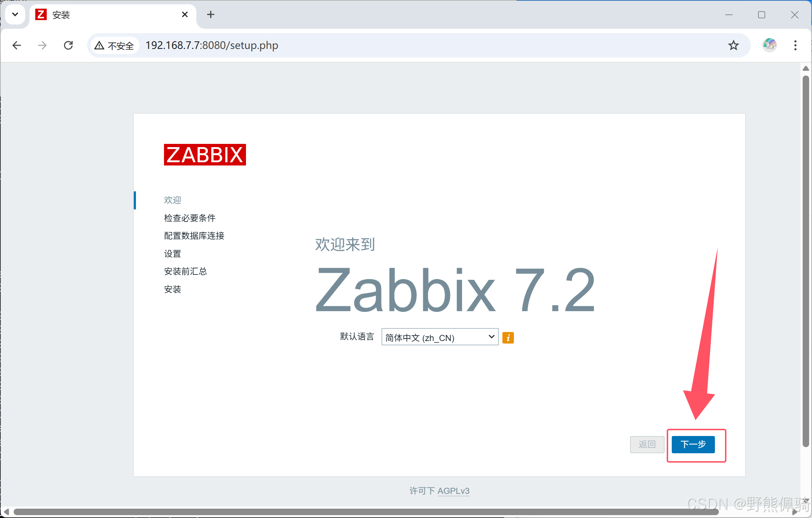
Task: Expand the tab search dropdown arrow
Action: (x=15, y=14)
